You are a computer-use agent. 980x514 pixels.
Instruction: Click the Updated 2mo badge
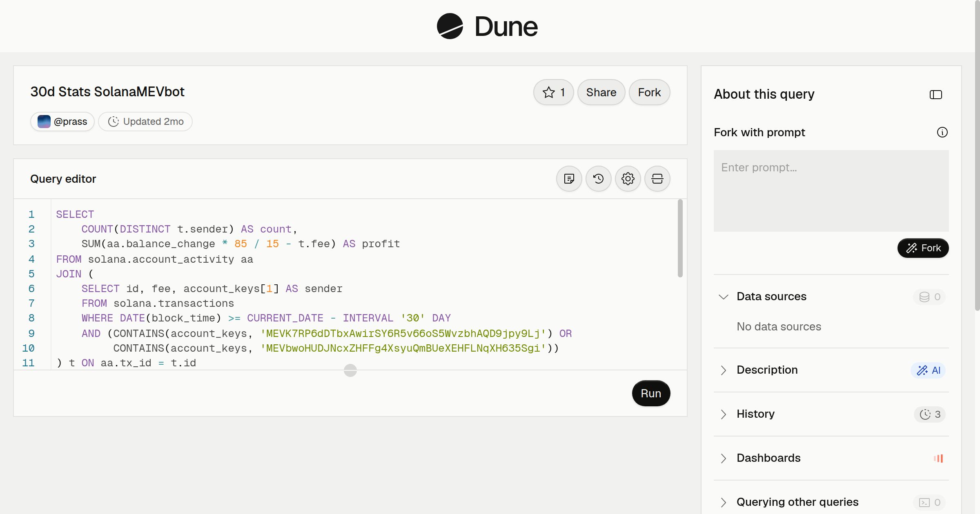(x=145, y=122)
